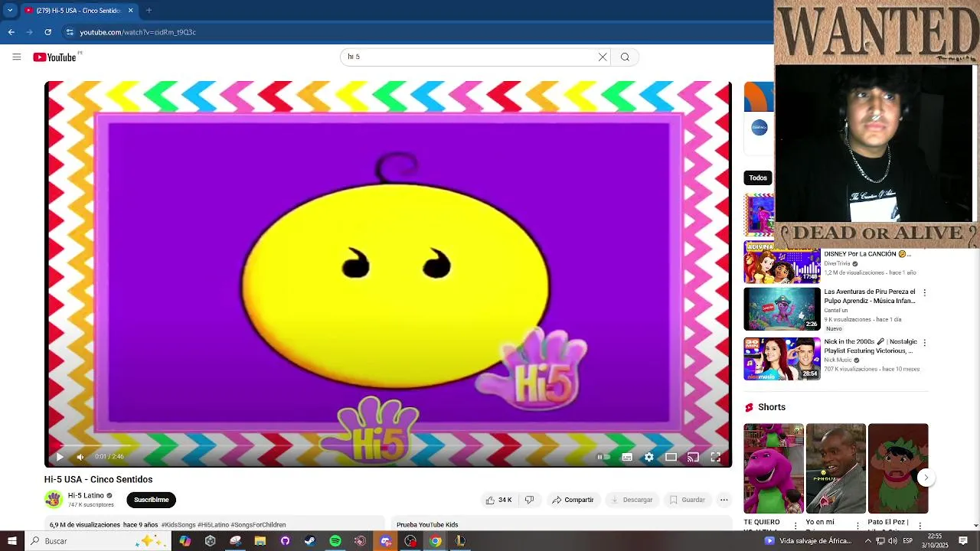Open the Windows notification center icon
The height and width of the screenshot is (551, 980).
(963, 541)
